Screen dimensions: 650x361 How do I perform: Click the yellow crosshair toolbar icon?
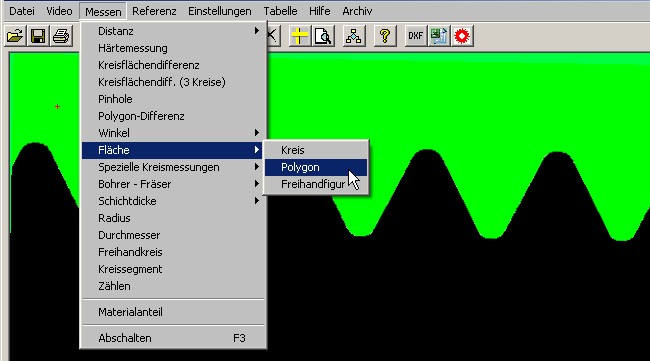coord(299,36)
